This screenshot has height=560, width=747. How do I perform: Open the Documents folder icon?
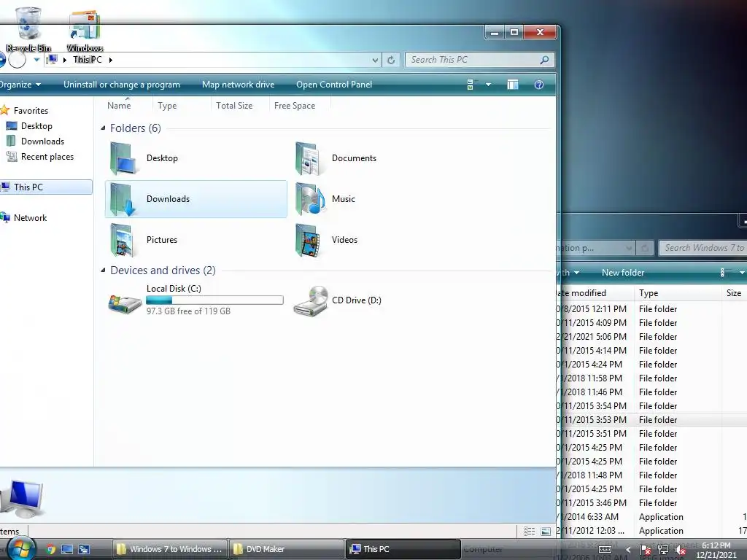(309, 158)
